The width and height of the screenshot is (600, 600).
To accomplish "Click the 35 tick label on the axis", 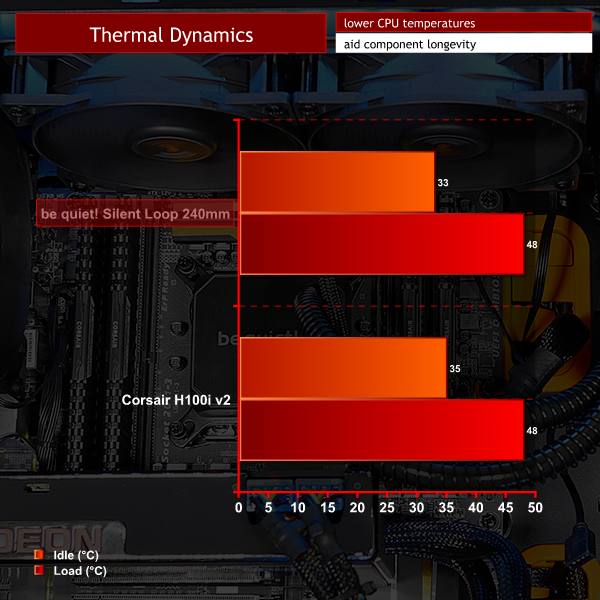I will tap(446, 507).
